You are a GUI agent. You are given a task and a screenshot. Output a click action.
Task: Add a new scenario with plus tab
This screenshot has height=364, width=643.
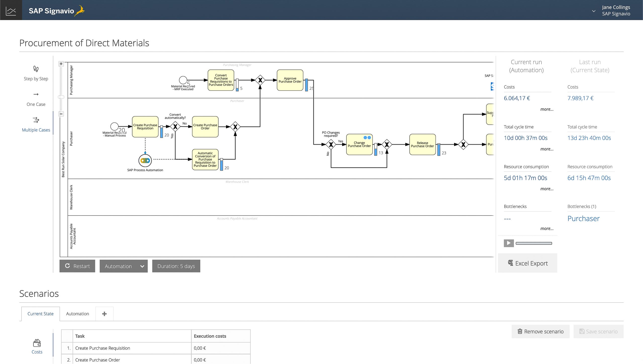(104, 314)
